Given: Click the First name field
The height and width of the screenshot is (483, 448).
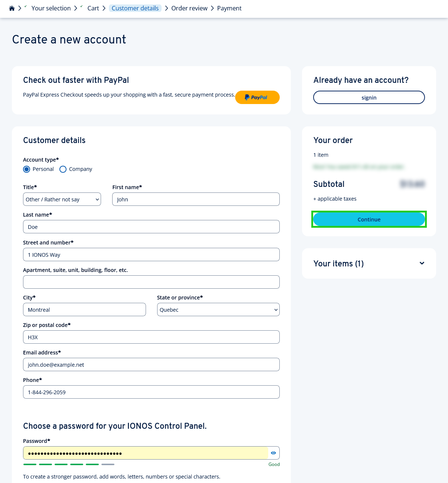Looking at the screenshot, I should [x=196, y=200].
